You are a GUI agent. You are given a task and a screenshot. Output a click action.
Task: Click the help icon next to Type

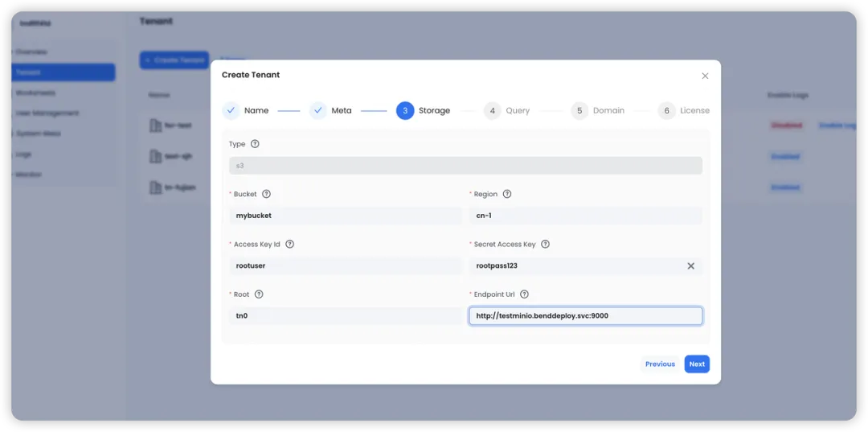point(255,144)
